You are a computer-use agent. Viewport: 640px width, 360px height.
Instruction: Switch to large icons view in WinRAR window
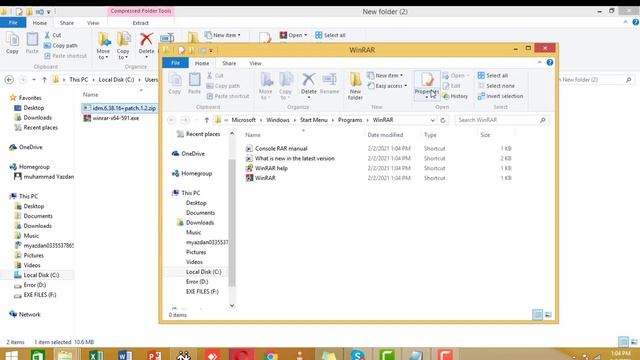pos(548,315)
